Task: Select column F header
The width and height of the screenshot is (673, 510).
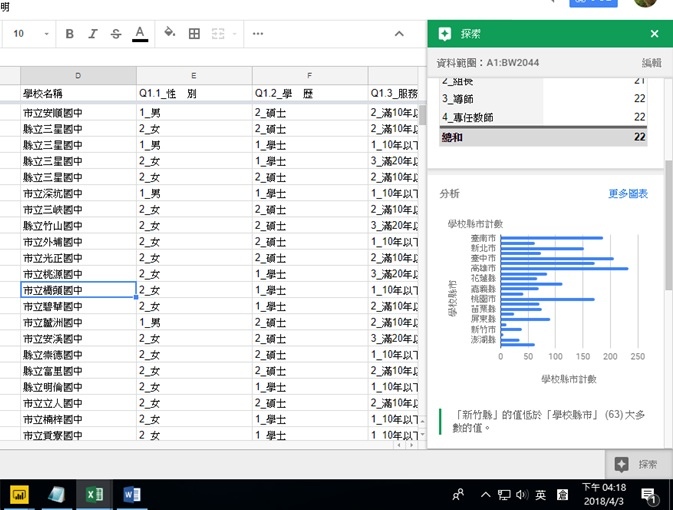Action: pyautogui.click(x=309, y=76)
